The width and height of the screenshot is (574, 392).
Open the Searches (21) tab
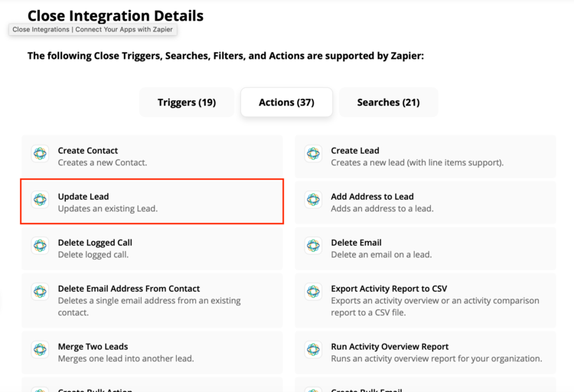388,103
